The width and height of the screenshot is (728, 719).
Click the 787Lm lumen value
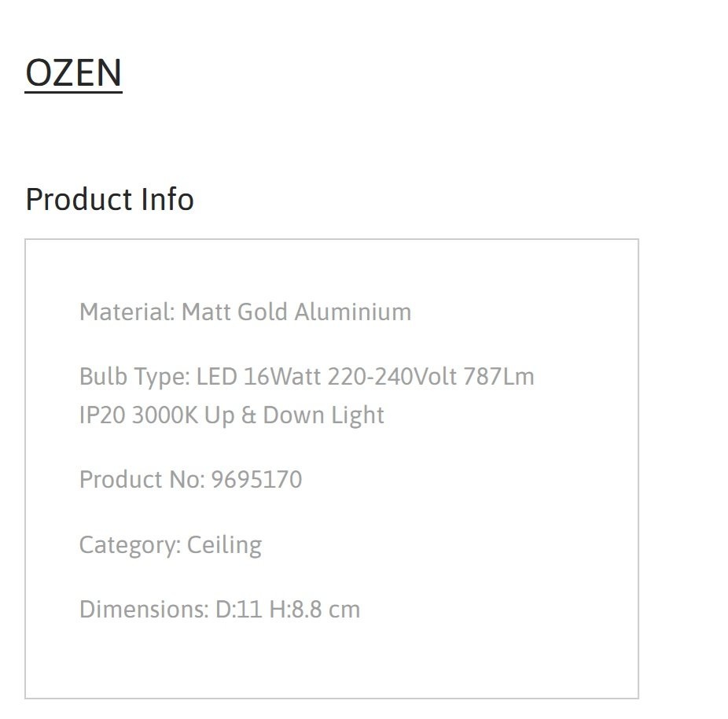[x=498, y=376]
